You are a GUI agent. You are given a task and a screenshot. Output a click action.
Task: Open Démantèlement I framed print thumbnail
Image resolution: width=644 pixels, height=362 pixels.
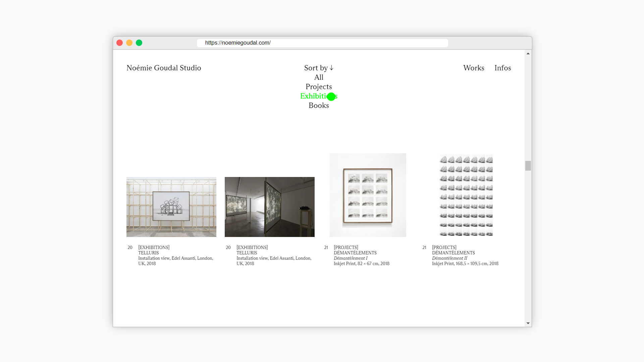pyautogui.click(x=368, y=195)
